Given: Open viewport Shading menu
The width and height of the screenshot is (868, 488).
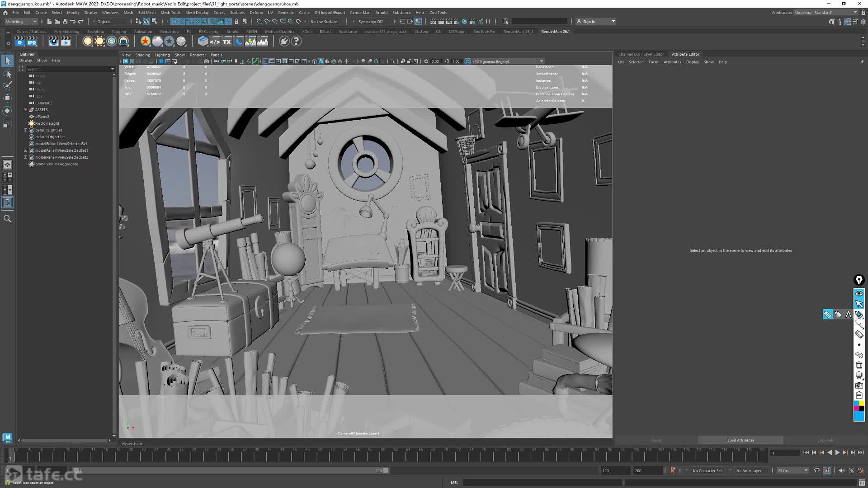Looking at the screenshot, I should [142, 55].
